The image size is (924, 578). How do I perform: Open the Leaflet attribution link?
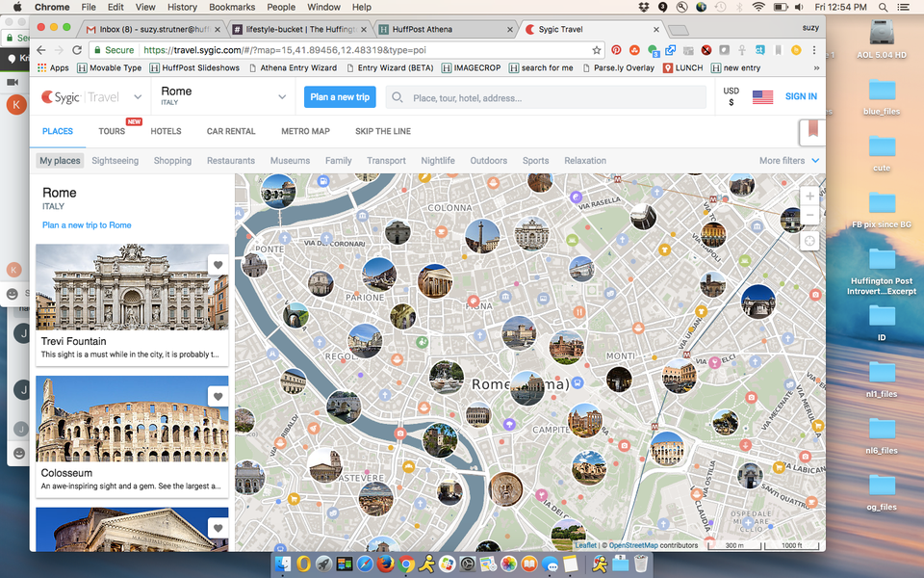coord(586,545)
